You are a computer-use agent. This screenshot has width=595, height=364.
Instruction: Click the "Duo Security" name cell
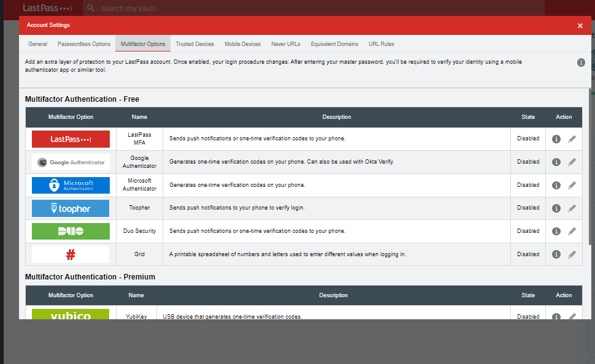pyautogui.click(x=139, y=231)
